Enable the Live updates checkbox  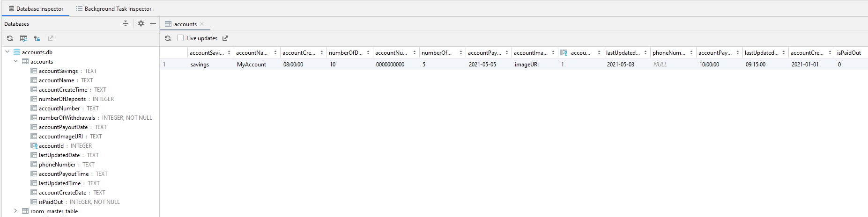click(x=180, y=38)
